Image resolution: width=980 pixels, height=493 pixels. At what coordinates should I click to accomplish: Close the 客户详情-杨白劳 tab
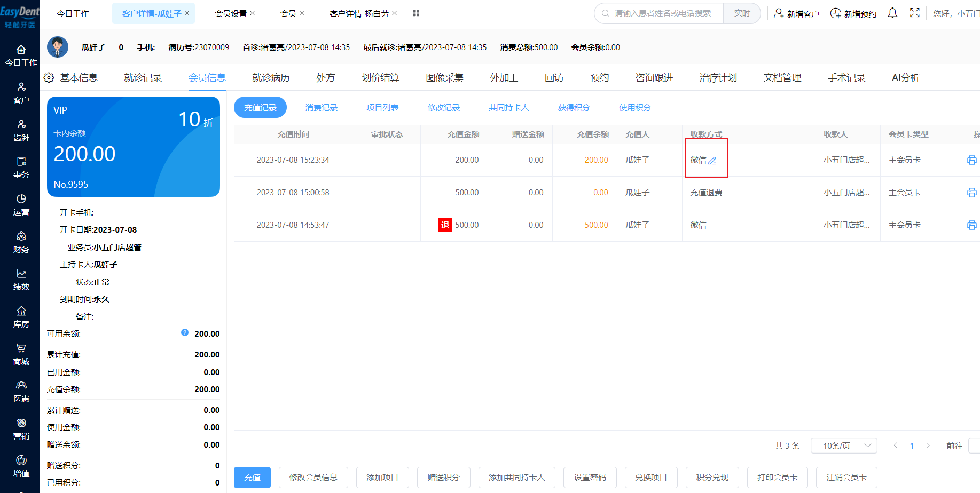[394, 13]
